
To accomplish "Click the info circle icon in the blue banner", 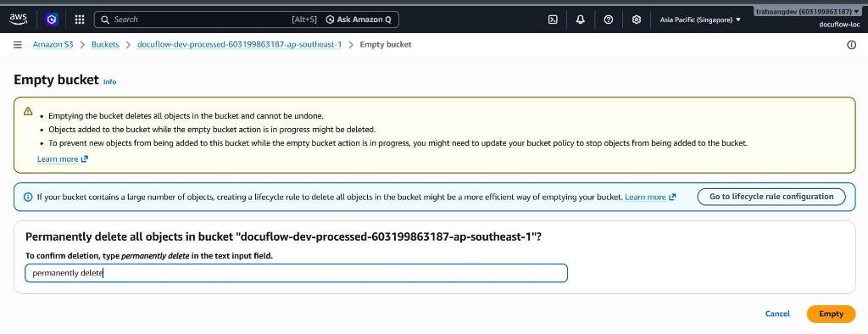I will click(28, 197).
